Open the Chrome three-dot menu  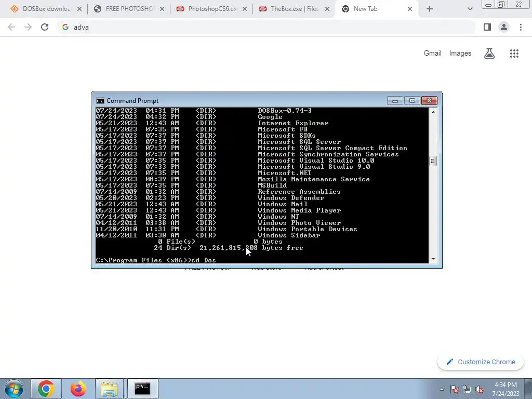pos(521,27)
